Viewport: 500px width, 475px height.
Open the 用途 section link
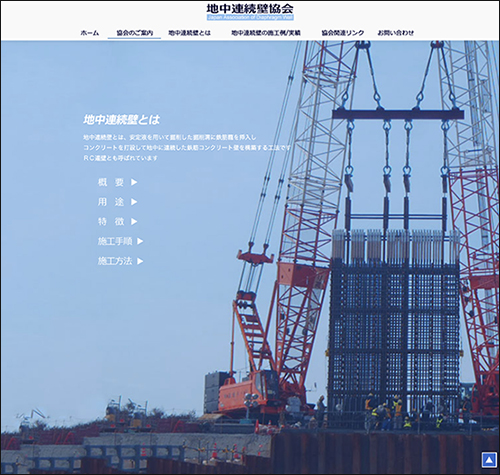pos(111,202)
